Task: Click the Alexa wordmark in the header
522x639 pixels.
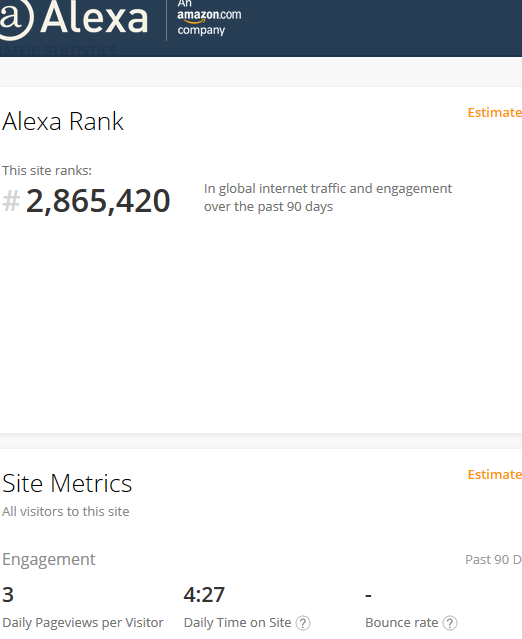Action: pyautogui.click(x=94, y=18)
